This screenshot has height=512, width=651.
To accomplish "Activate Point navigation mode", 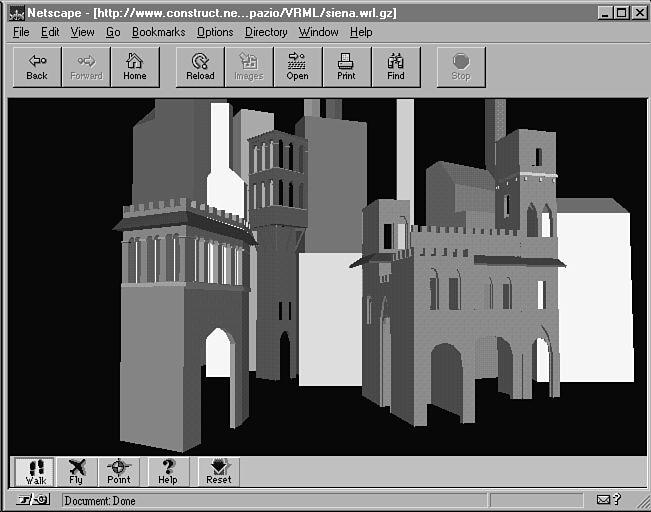I will pos(119,472).
